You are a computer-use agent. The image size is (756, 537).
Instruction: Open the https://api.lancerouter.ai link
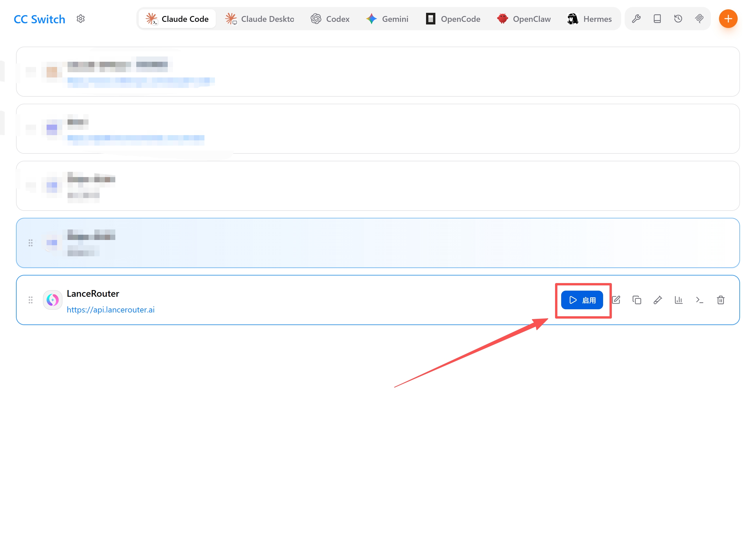click(111, 310)
